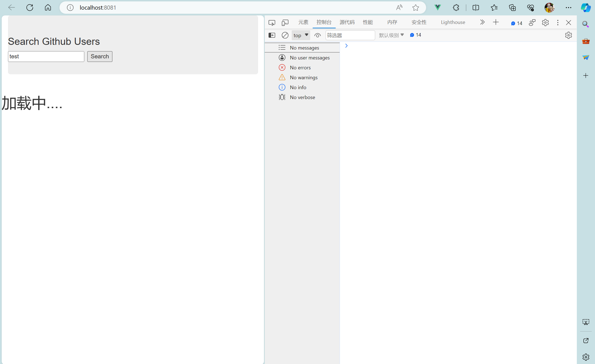Select the 源代码 tab
The height and width of the screenshot is (364, 595).
coord(347,22)
